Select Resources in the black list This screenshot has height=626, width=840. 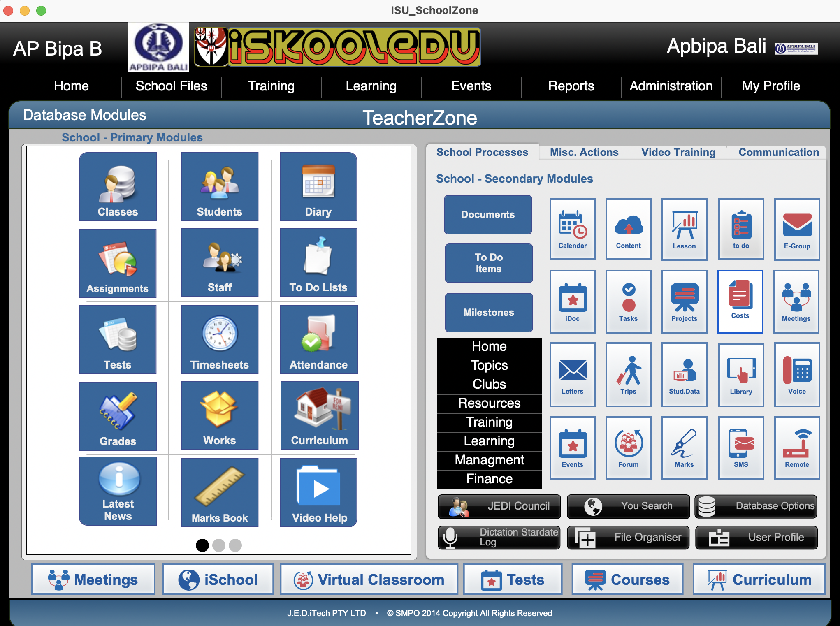(489, 403)
